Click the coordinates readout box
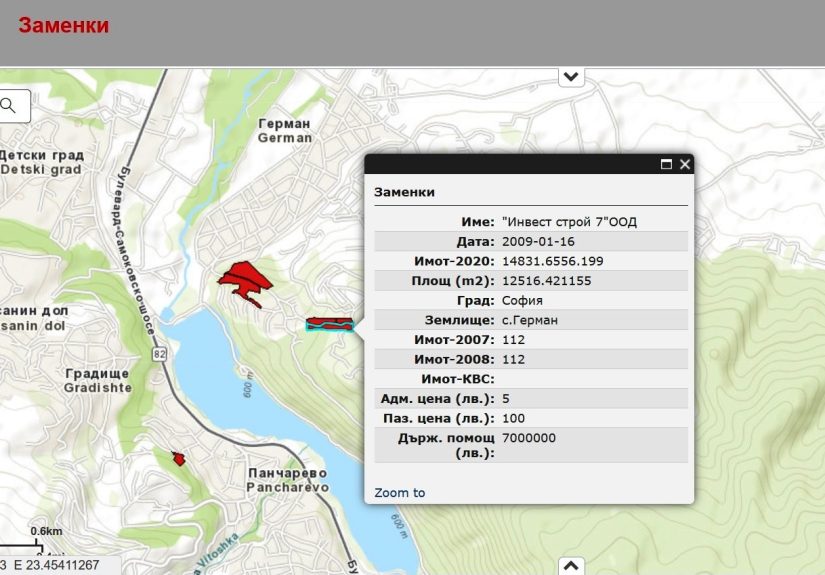 pos(60,566)
